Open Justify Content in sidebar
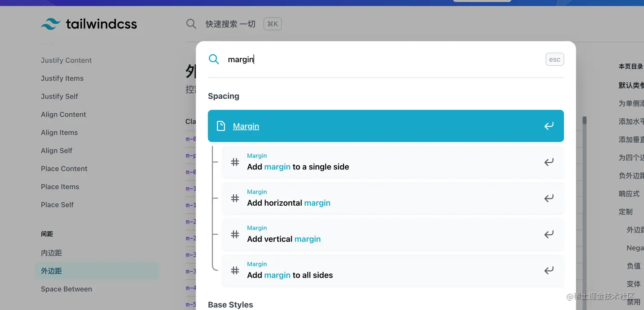Viewport: 644px width, 310px height. (66, 60)
